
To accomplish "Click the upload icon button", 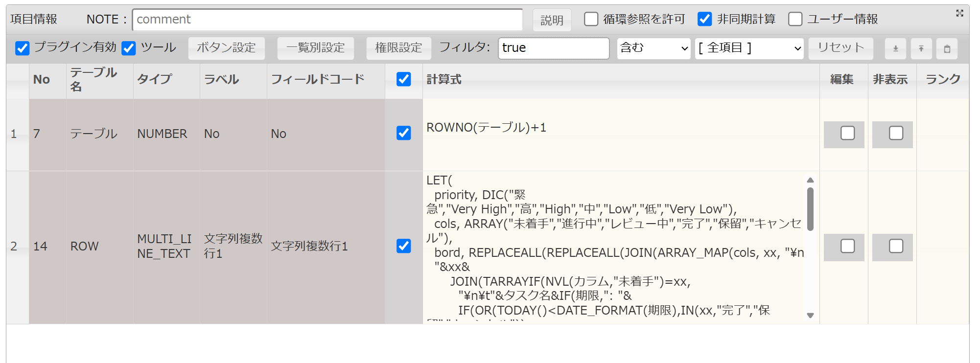I will pos(921,48).
